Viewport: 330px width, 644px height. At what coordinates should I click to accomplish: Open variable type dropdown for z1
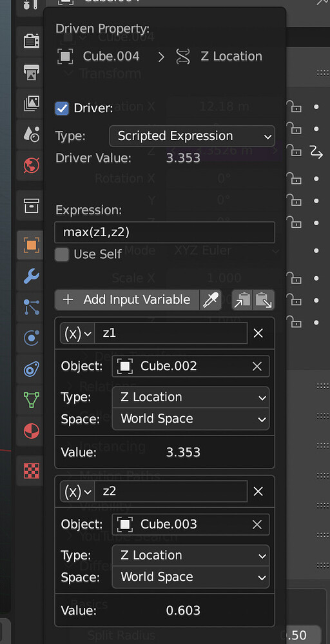[77, 333]
